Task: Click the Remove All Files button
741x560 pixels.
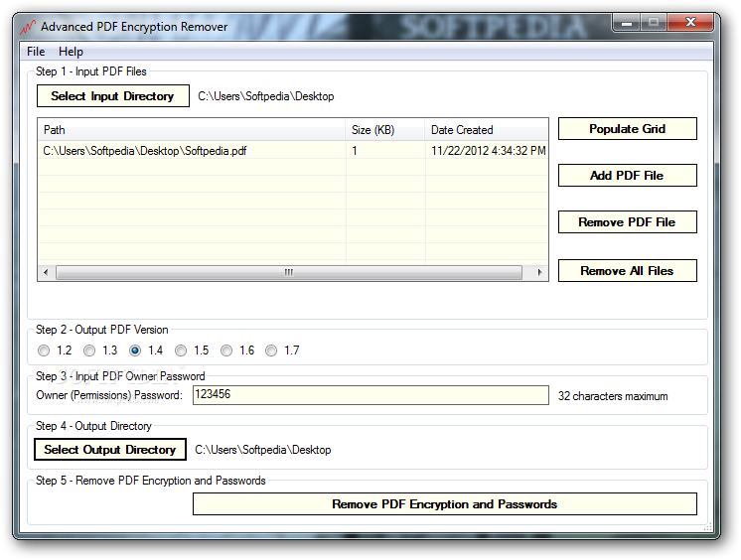Action: pyautogui.click(x=627, y=271)
